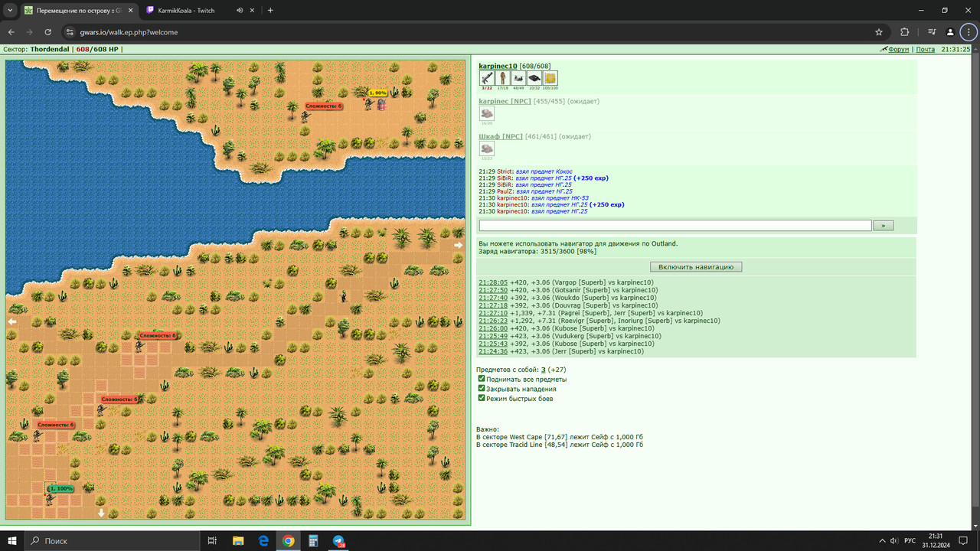This screenshot has width=980, height=551.
Task: Click the map's right edge white arrow
Action: 459,246
